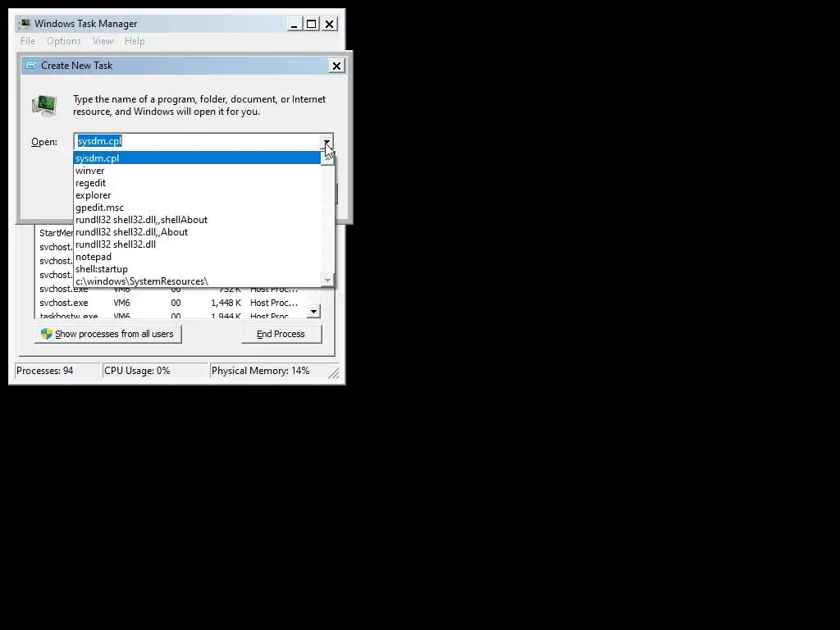Select explorer in the dropdown list

coord(197,195)
